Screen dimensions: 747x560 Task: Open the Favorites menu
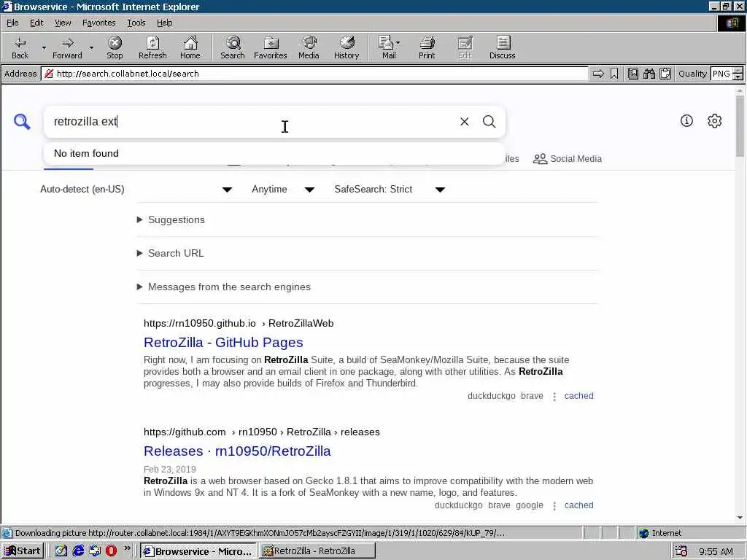tap(98, 23)
